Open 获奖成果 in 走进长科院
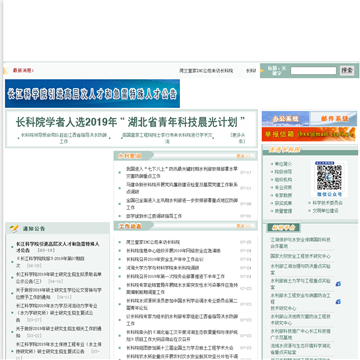 (x=283, y=203)
